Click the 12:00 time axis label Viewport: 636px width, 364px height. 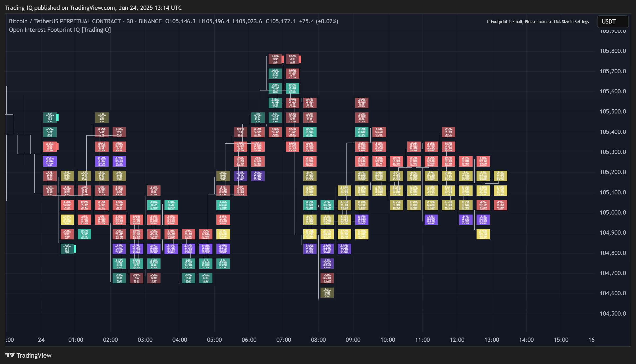pos(457,340)
